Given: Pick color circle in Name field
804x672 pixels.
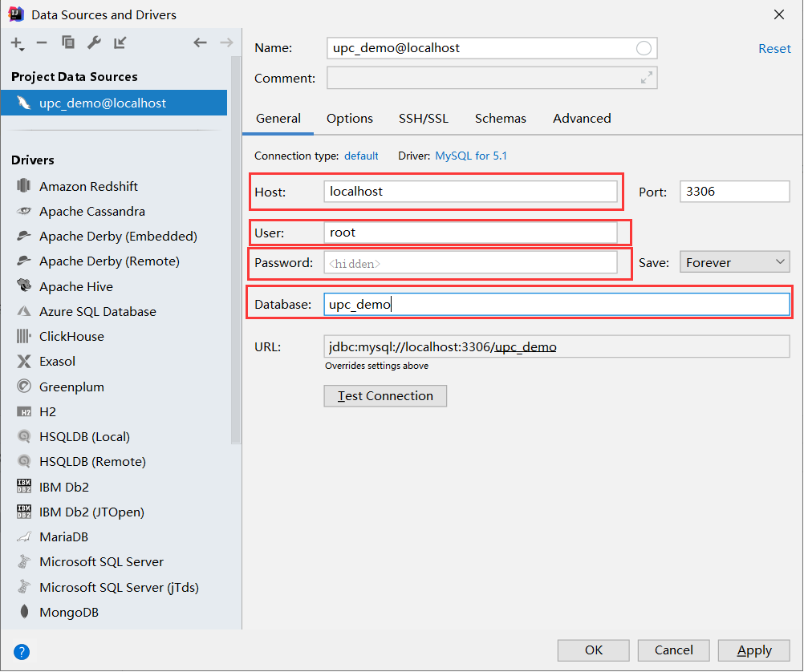Looking at the screenshot, I should point(644,48).
